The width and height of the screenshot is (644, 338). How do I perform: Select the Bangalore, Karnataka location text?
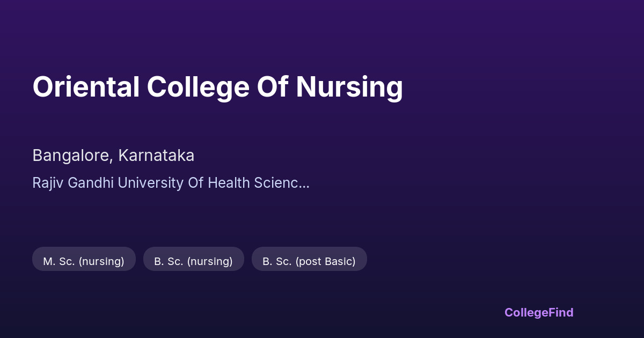[x=113, y=156]
